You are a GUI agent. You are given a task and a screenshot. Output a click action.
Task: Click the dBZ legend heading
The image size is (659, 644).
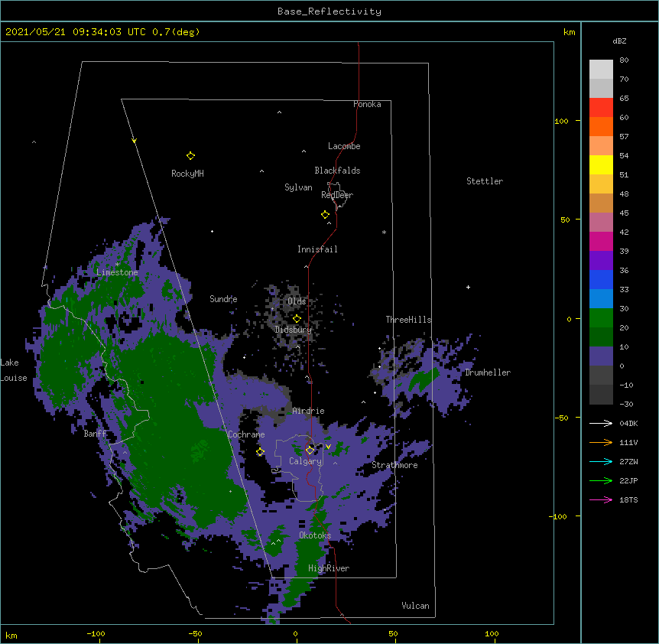619,41
